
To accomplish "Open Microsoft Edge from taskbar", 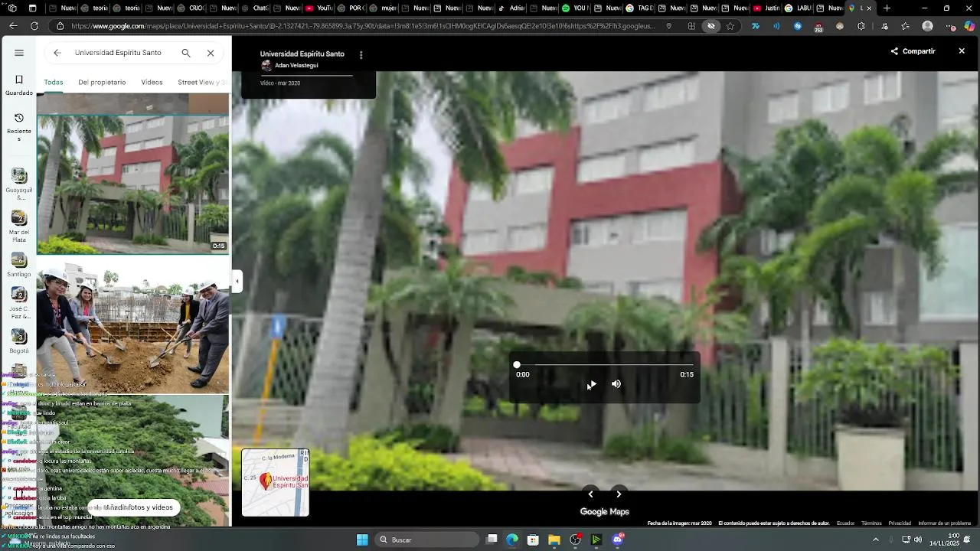I will click(x=512, y=540).
